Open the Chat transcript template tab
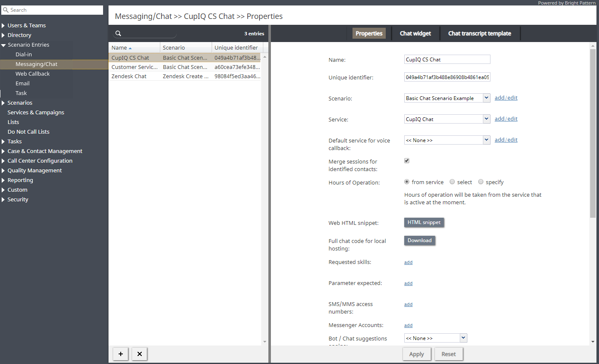The height and width of the screenshot is (364, 599). coord(480,34)
